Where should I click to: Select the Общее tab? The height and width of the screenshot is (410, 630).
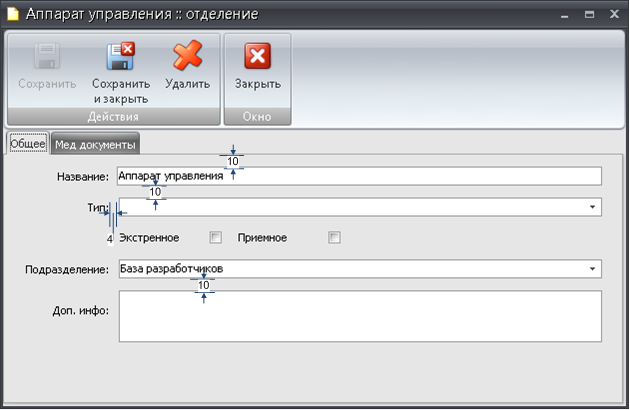click(27, 144)
